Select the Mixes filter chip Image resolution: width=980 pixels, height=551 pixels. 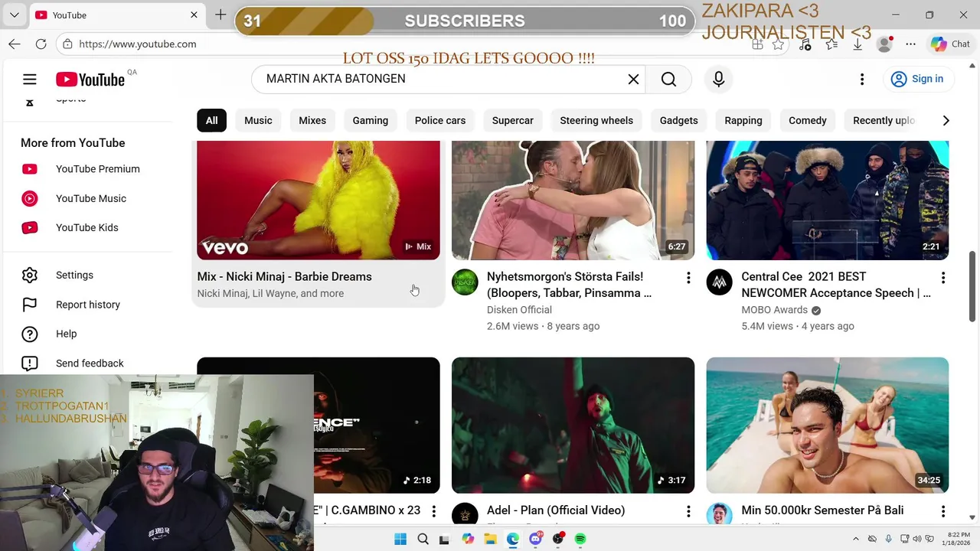click(x=312, y=120)
